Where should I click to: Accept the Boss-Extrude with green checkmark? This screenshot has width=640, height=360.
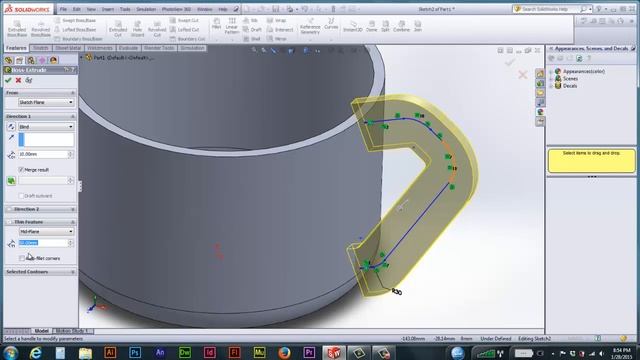coord(8,80)
